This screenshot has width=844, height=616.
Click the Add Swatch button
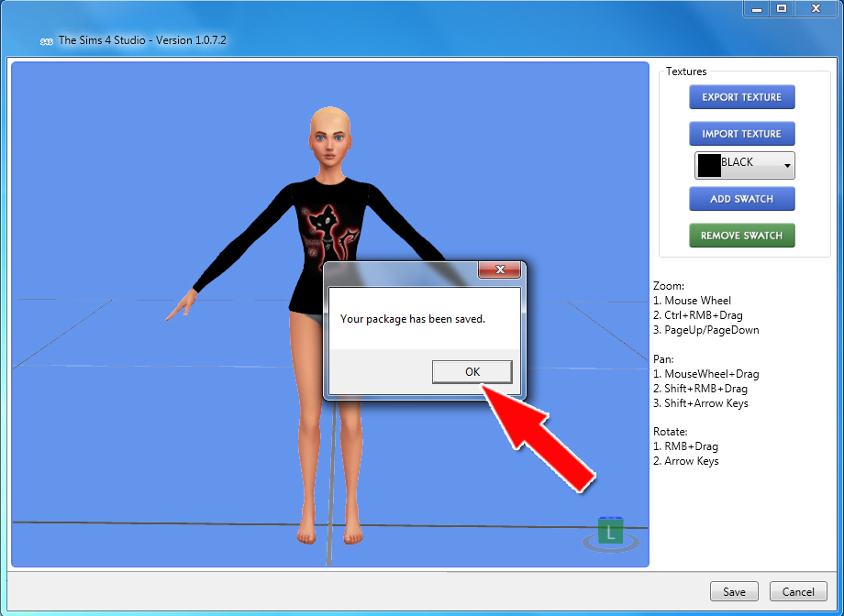742,199
